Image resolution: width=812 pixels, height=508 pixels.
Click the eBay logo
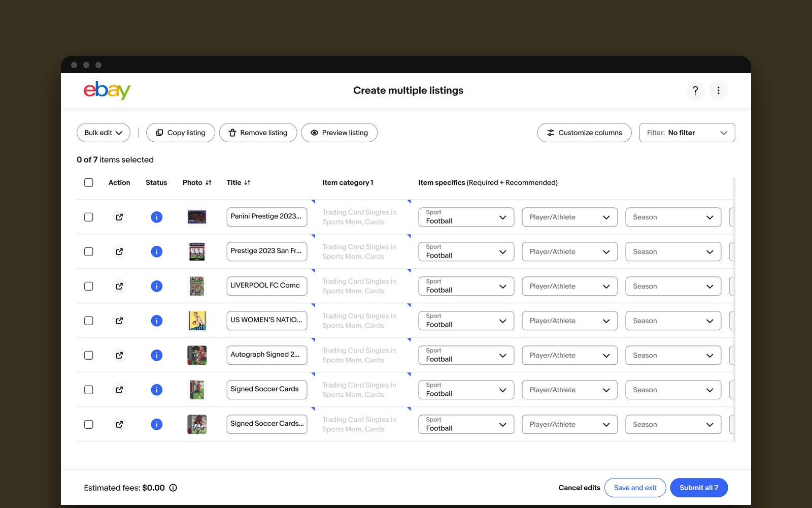point(107,90)
